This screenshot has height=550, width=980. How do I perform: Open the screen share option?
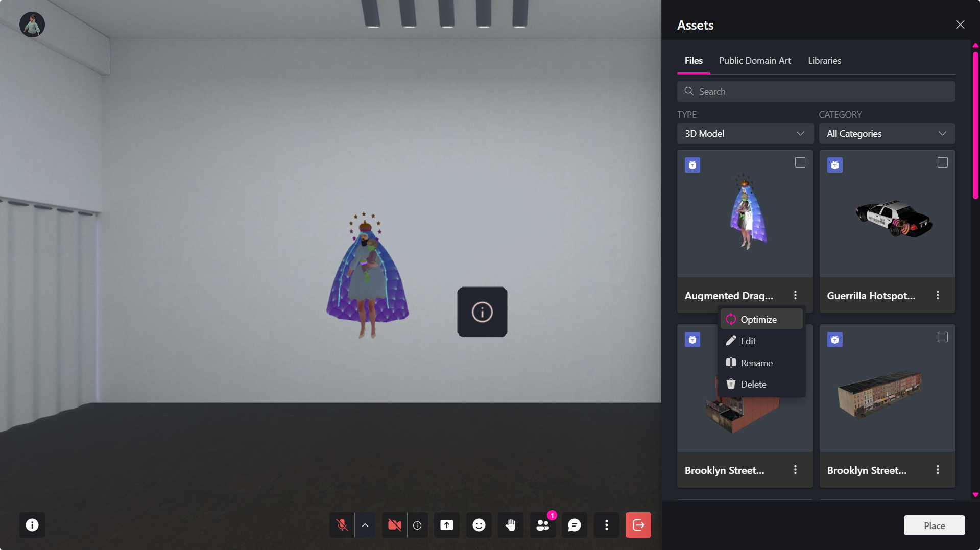pos(446,525)
